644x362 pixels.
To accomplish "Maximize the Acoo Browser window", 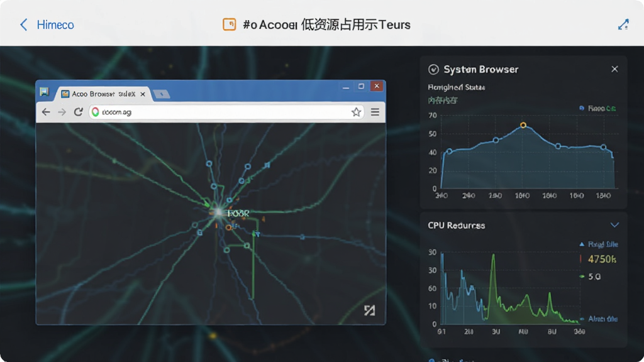I will coord(361,86).
